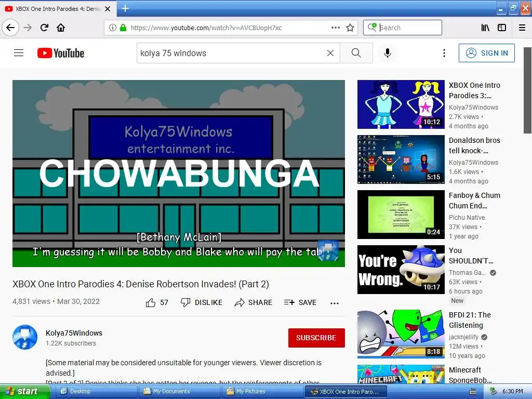Click Fanboy & Chum Chum End title
Image resolution: width=532 pixels, height=399 pixels.
(x=474, y=200)
